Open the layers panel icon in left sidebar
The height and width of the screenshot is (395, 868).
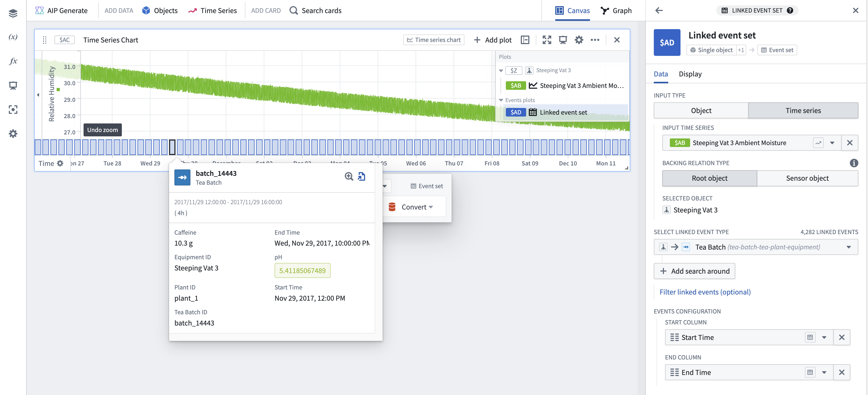click(x=13, y=13)
